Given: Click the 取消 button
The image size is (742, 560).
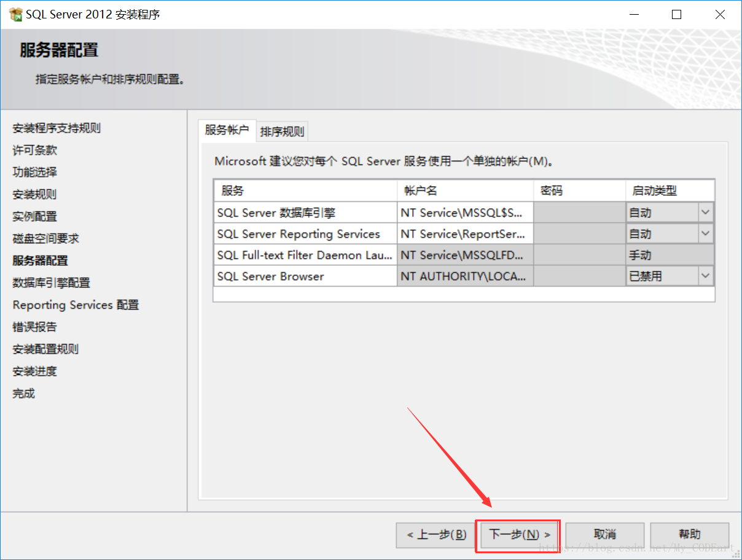Looking at the screenshot, I should (x=605, y=535).
